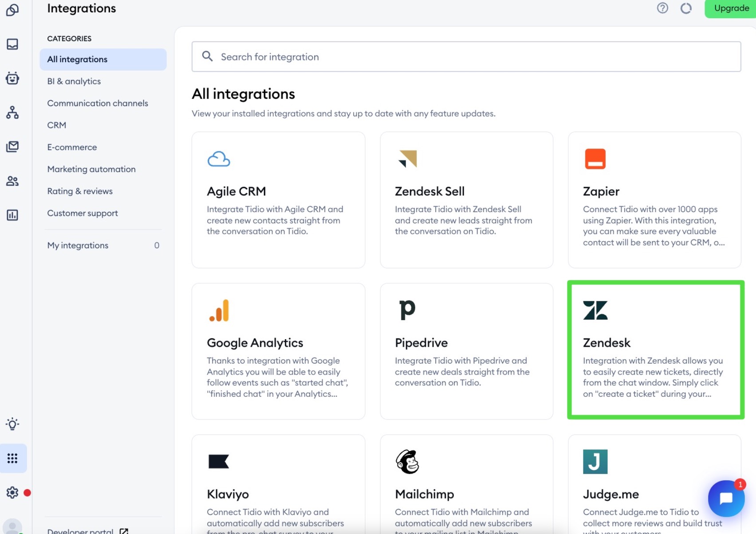Open the Inbox icon in left sidebar

[12, 44]
